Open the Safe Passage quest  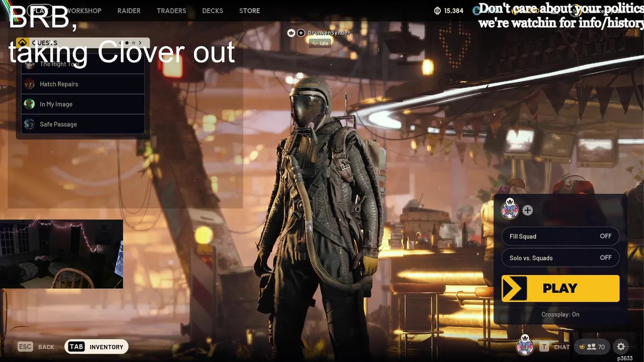pyautogui.click(x=83, y=124)
